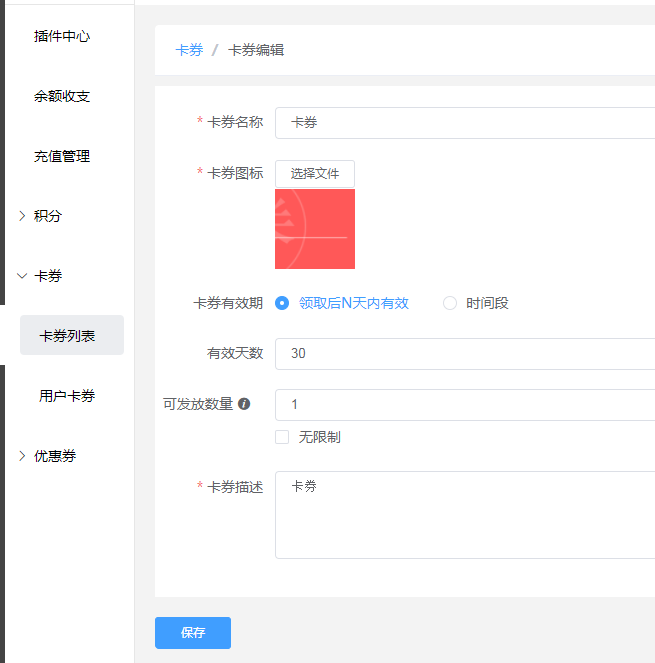Expand the 优惠券 submenu chevron
Screen dimensions: 655x663
(22, 456)
